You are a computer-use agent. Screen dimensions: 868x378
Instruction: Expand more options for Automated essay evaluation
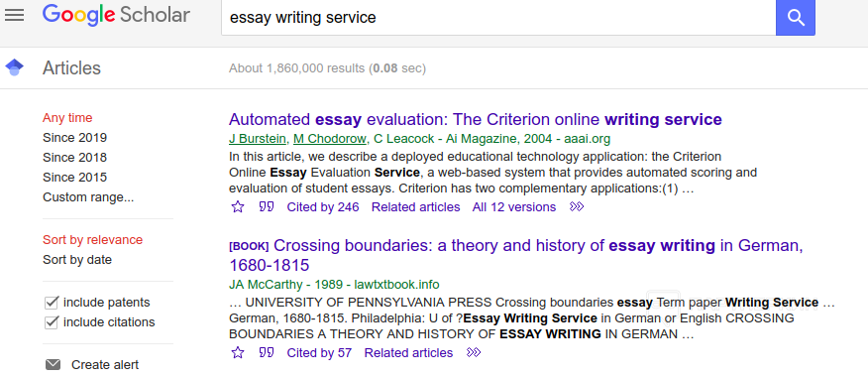tap(577, 206)
